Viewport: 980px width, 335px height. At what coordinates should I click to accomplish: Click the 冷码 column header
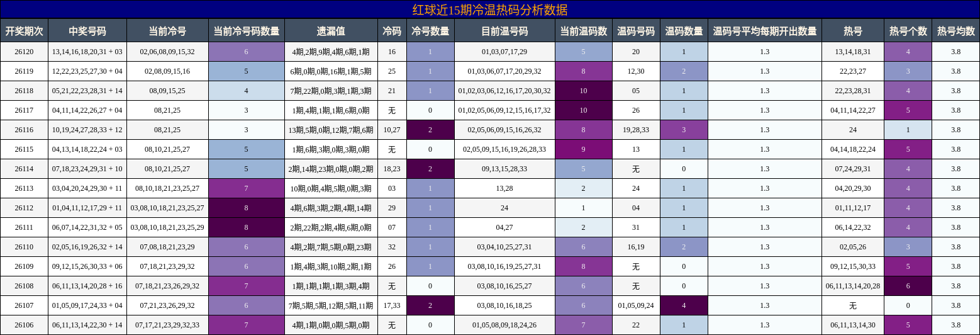392,30
